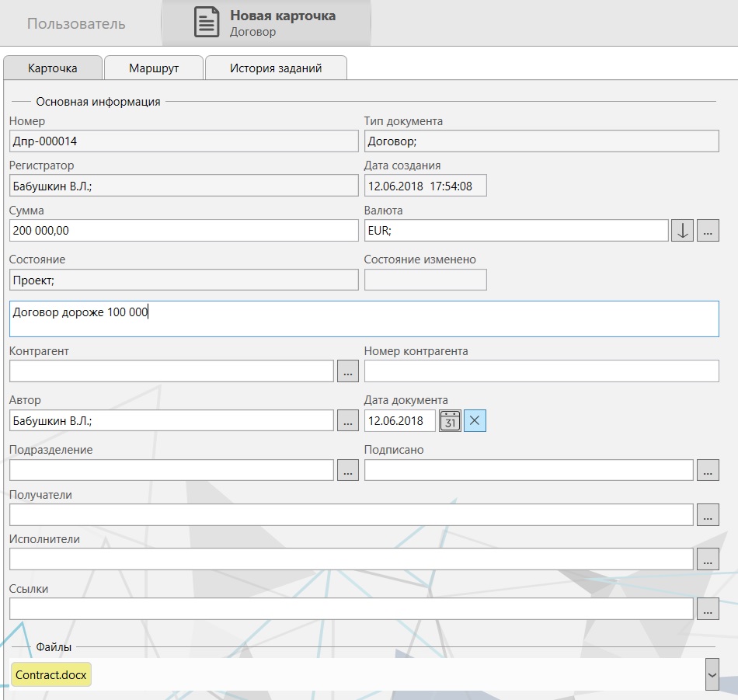Expand the Файлы list dropdown chevron
Viewport: 738px width, 700px height.
pyautogui.click(x=712, y=674)
